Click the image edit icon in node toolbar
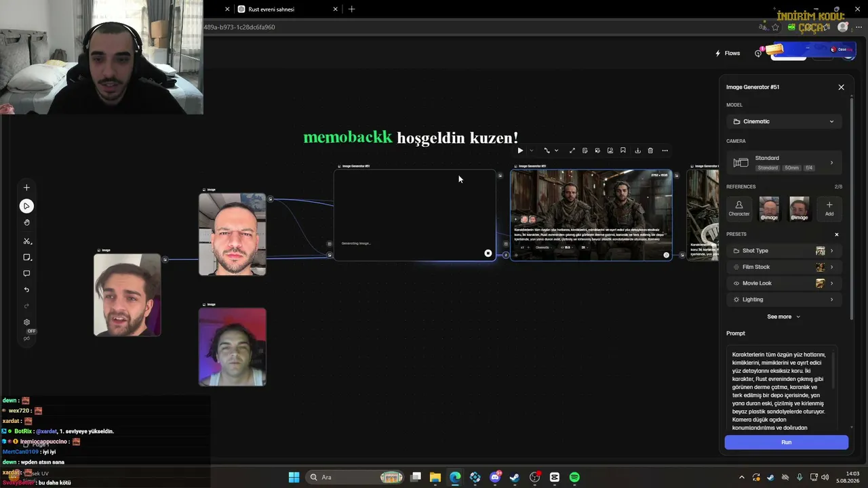This screenshot has width=868, height=488. click(597, 150)
